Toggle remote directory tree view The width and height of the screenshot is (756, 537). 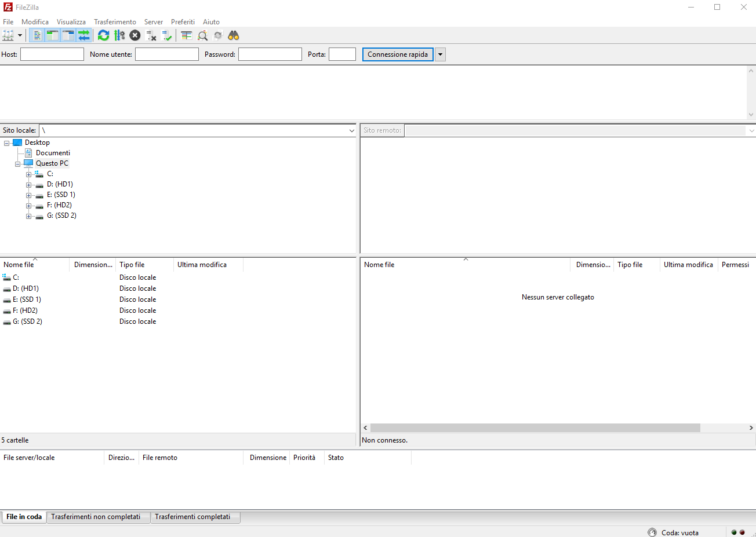68,35
